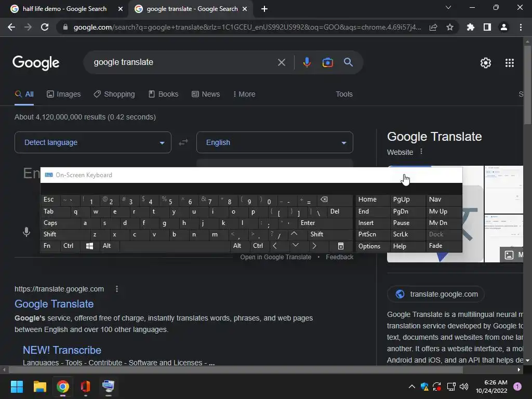Click the horizontal page scrollbar

tap(235, 370)
